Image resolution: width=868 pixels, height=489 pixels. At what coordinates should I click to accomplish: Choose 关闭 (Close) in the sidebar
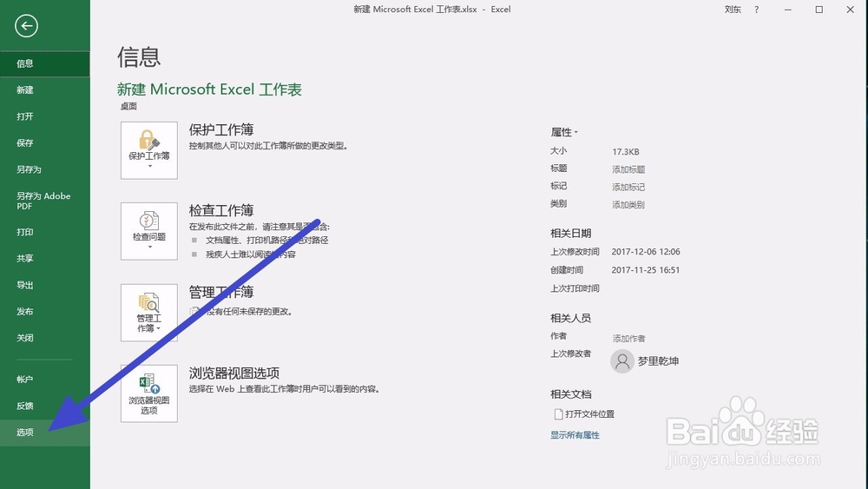pos(45,338)
